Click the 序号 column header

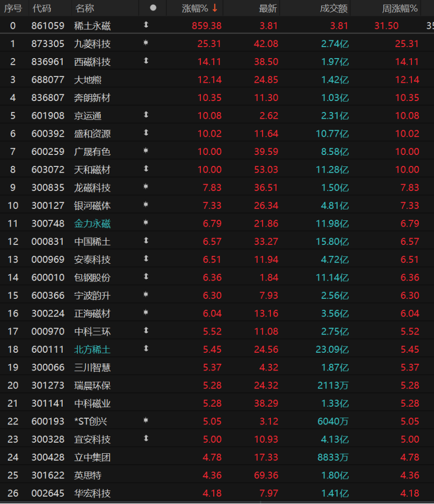pyautogui.click(x=13, y=8)
